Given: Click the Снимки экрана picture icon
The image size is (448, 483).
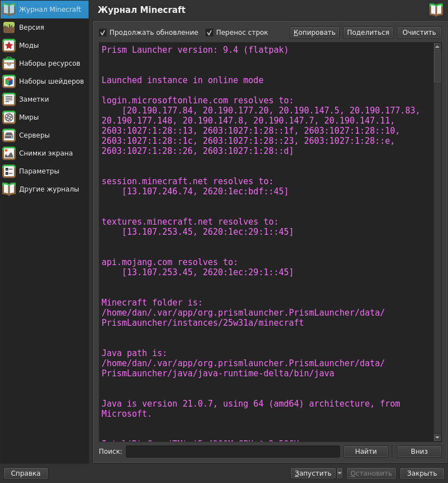Looking at the screenshot, I should [x=9, y=153].
